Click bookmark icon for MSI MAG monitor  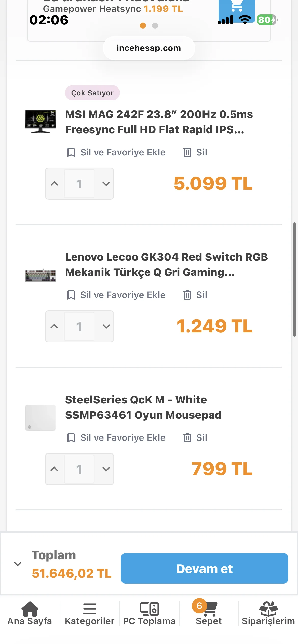[x=71, y=152]
